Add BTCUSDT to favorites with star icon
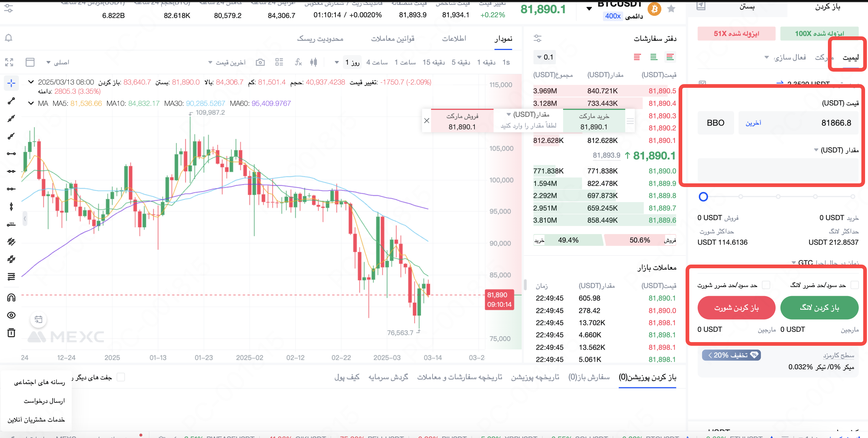 pos(671,8)
